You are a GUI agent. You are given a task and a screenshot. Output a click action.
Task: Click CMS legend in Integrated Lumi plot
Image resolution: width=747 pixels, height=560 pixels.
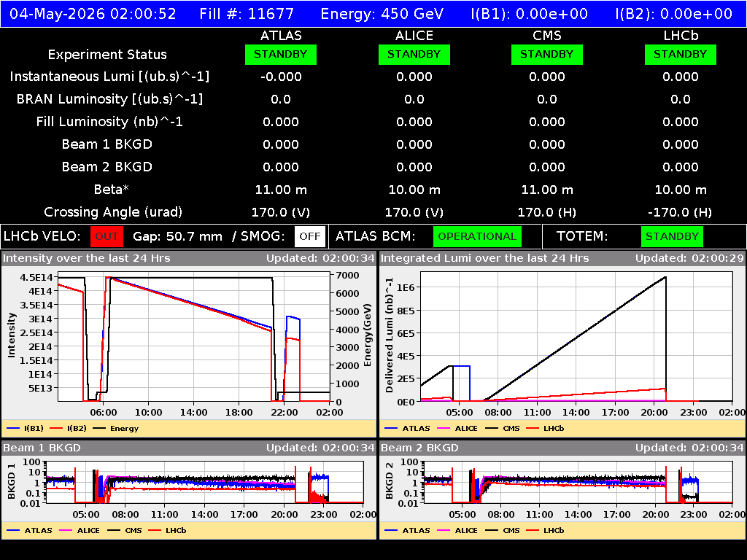[x=503, y=428]
